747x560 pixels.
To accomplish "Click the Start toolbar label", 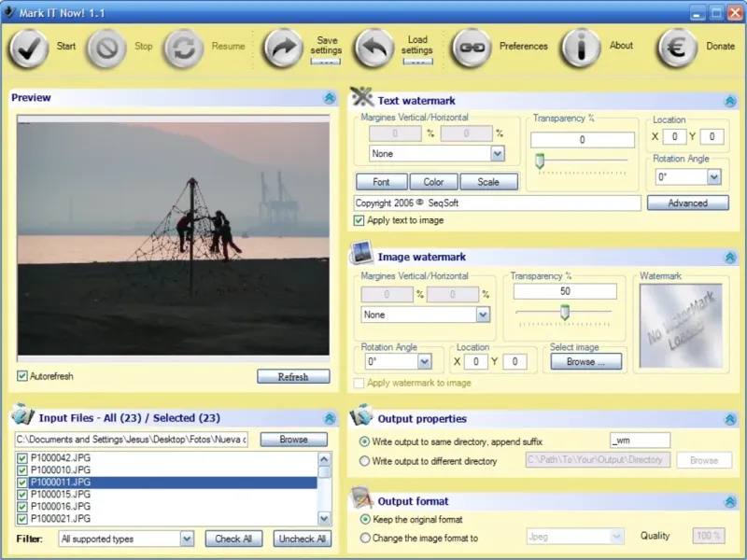I will (x=66, y=46).
